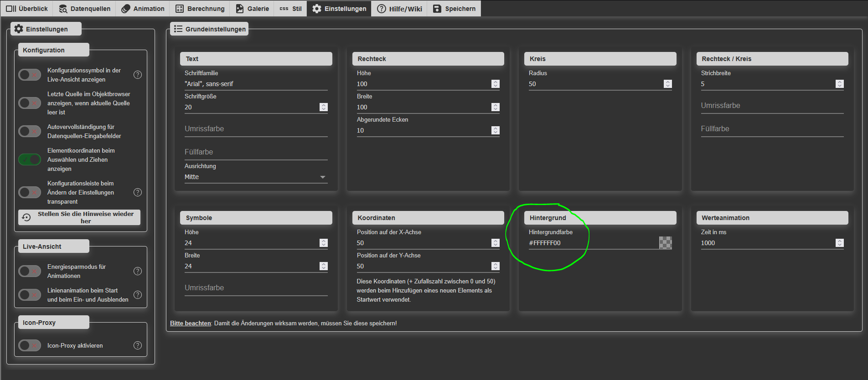Click the Schriftgröße value 20

188,107
